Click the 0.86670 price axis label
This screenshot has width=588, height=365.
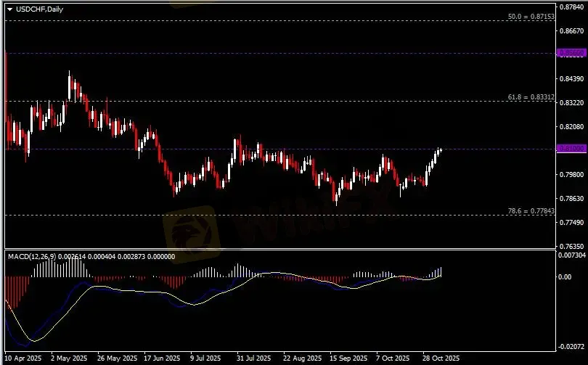tap(572, 30)
